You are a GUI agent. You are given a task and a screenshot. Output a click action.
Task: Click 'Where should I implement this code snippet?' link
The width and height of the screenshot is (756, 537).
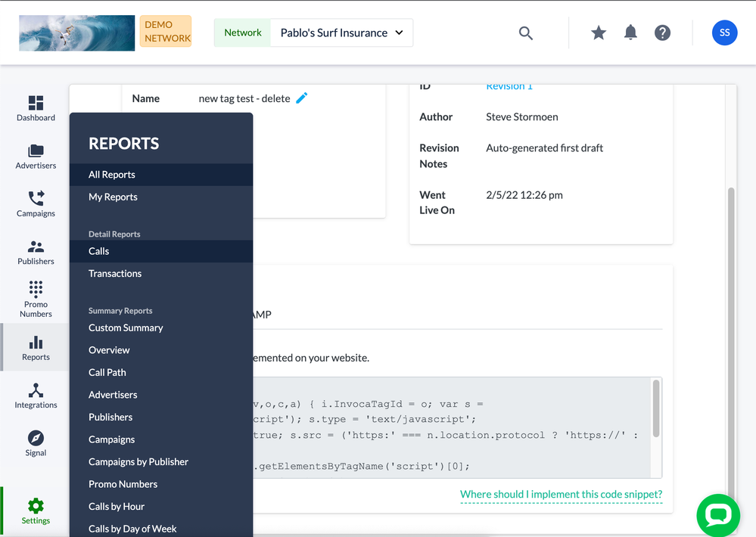click(562, 495)
